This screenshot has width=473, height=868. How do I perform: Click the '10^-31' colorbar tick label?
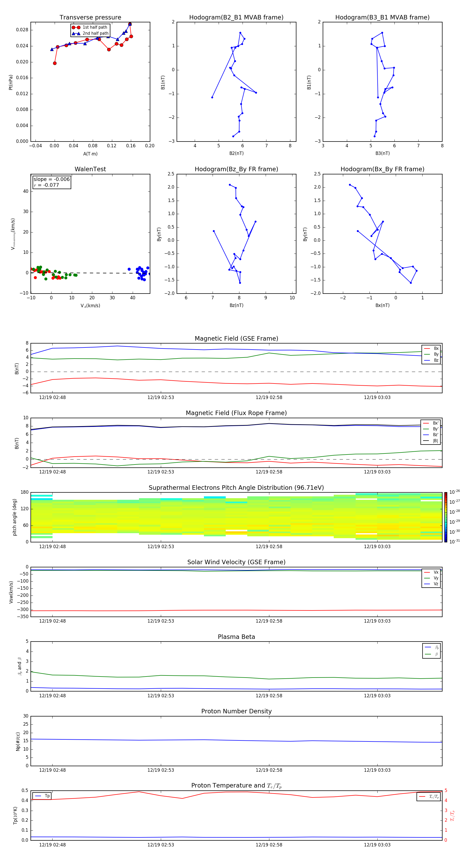455,542
